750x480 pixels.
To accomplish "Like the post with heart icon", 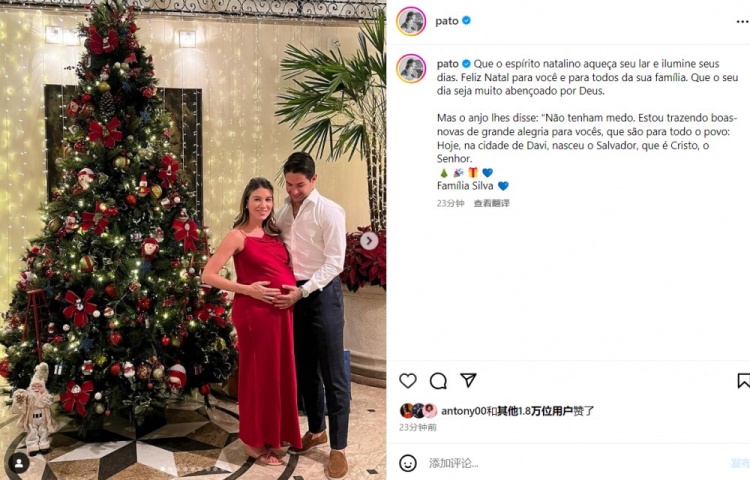I will [x=408, y=381].
